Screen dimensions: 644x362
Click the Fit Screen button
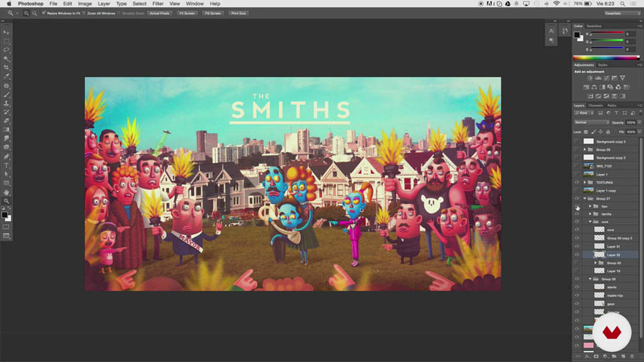point(187,13)
